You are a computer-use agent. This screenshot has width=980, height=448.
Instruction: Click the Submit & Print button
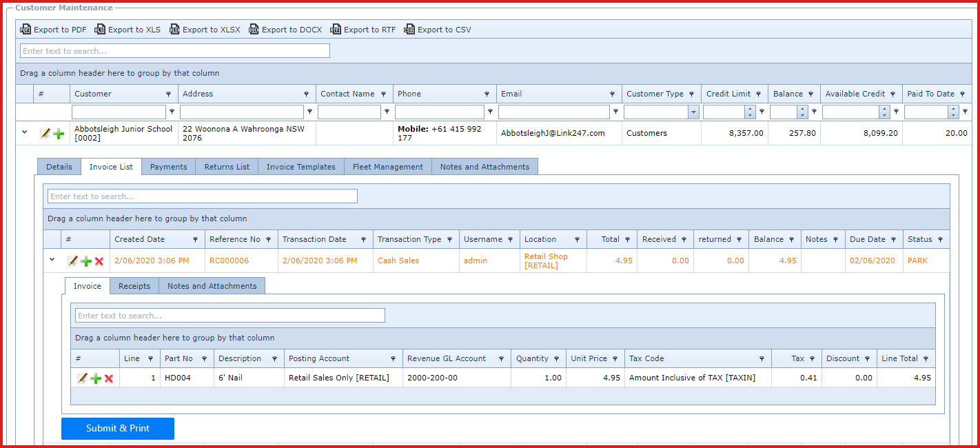point(118,428)
